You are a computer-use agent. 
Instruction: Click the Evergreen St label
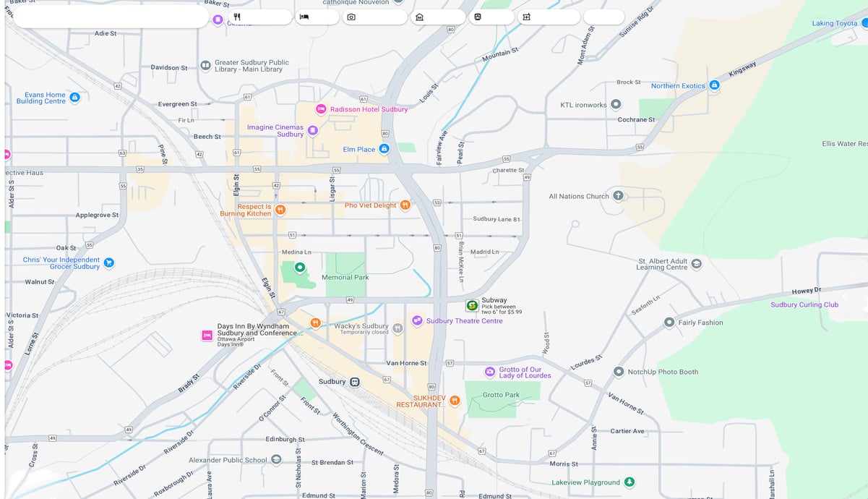[x=178, y=104]
